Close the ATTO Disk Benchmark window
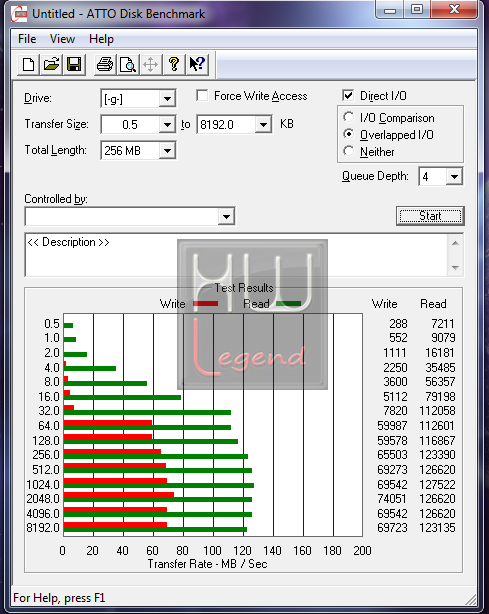 pos(454,10)
